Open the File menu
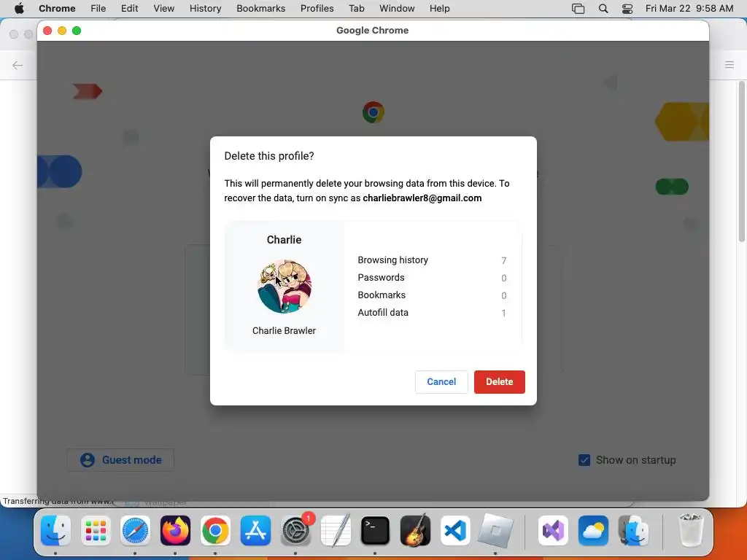 (98, 9)
